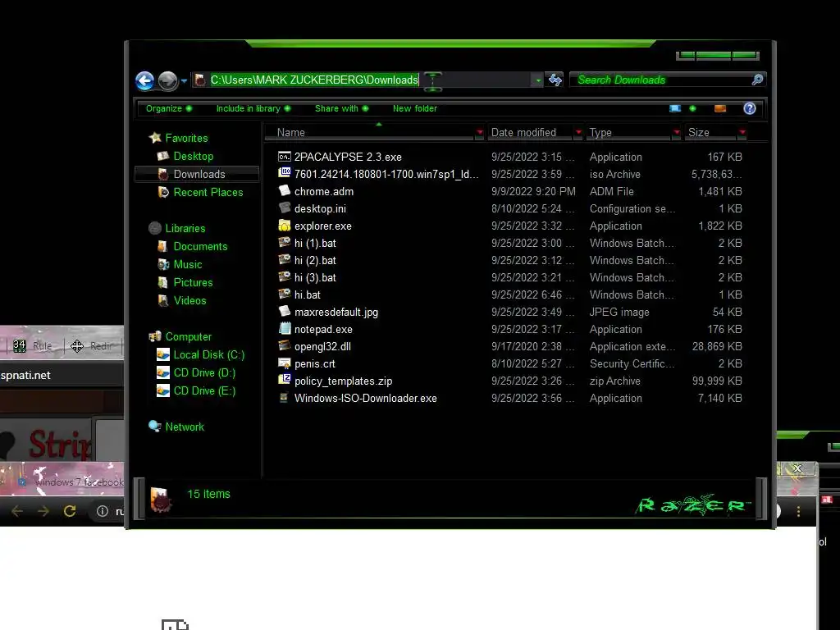Image resolution: width=840 pixels, height=630 pixels.
Task: Click Rule button in background window
Action: pyautogui.click(x=33, y=346)
